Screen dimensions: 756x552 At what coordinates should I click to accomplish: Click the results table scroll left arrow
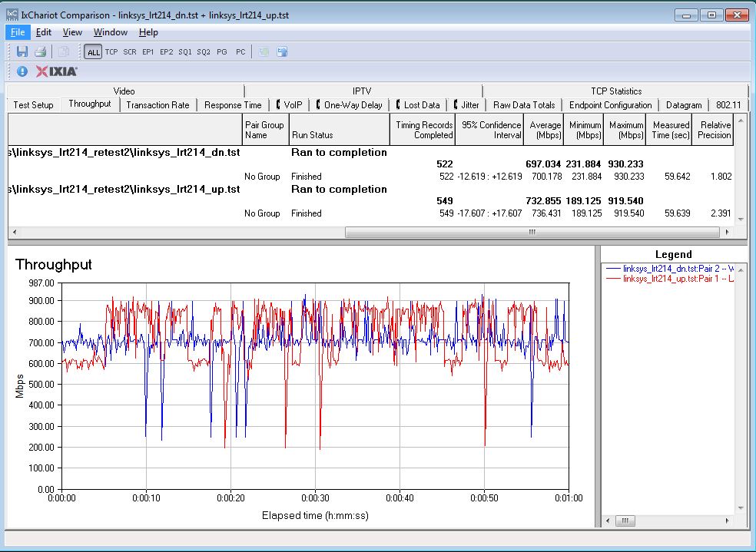tap(15, 232)
